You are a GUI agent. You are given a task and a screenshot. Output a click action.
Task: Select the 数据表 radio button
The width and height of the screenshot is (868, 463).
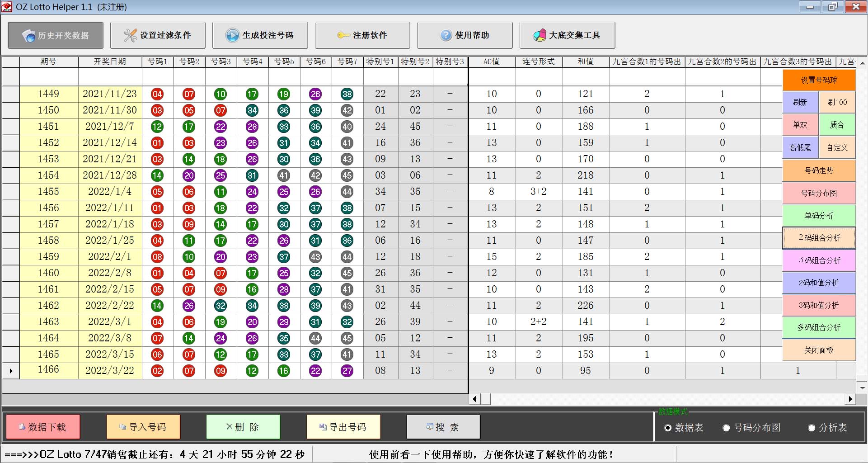684,428
